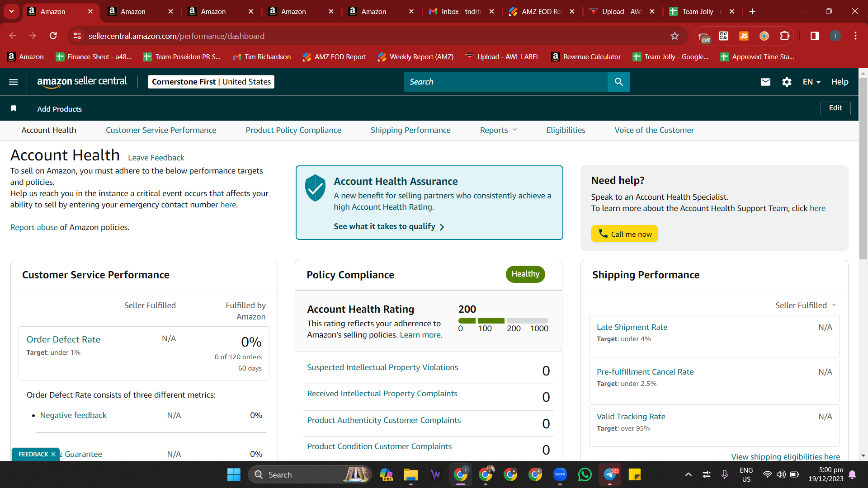
Task: Open the Account Health tab
Action: point(49,130)
